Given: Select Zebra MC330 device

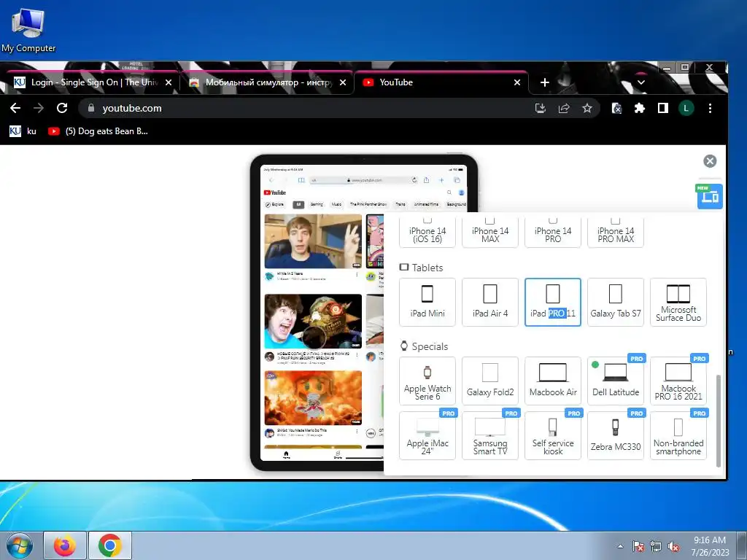Looking at the screenshot, I should (616, 436).
